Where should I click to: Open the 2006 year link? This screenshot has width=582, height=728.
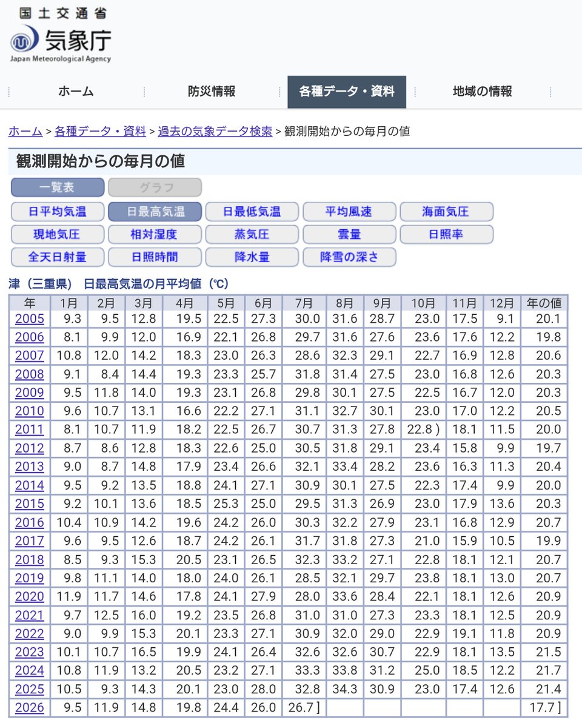click(x=30, y=337)
